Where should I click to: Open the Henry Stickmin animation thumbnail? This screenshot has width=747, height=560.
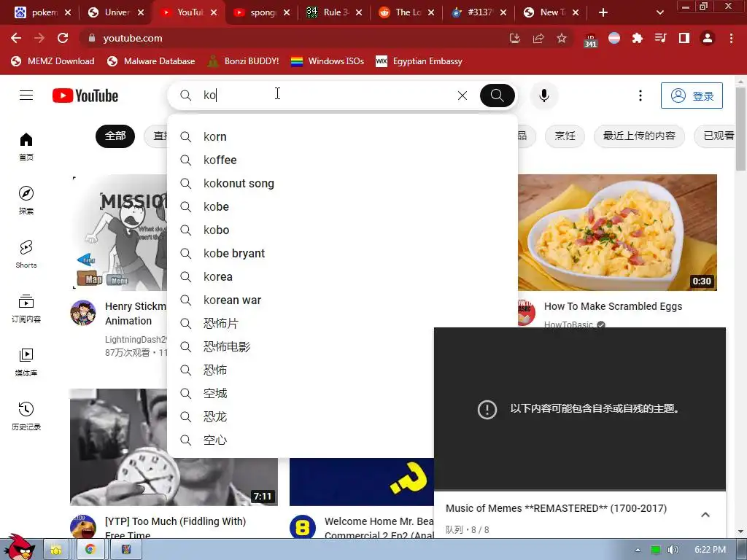119,233
